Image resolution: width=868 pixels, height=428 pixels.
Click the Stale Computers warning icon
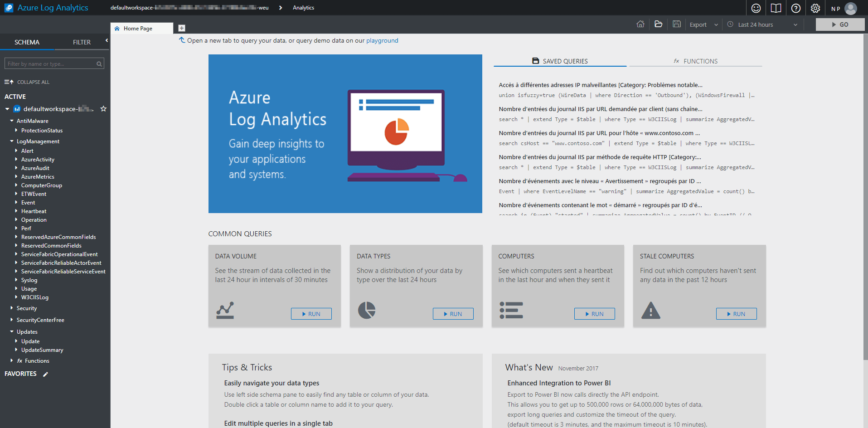(x=651, y=310)
